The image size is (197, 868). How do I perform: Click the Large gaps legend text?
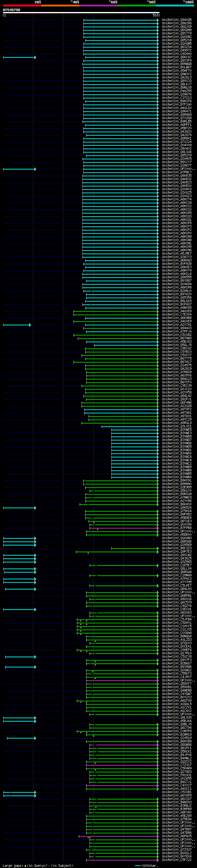pyautogui.click(x=38, y=865)
